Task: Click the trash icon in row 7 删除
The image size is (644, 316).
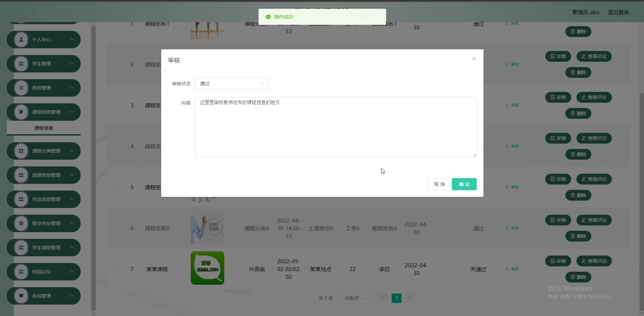Action: (573, 277)
